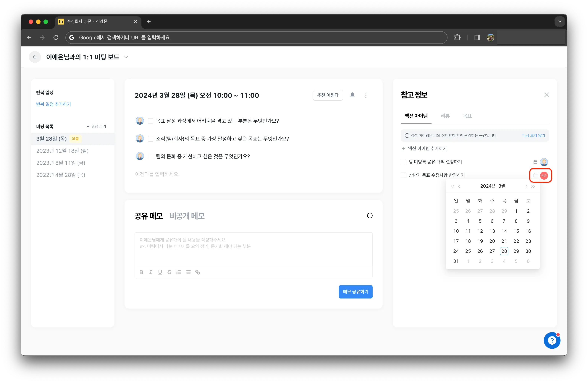Go to next month in calendar
The width and height of the screenshot is (588, 383).
526,186
